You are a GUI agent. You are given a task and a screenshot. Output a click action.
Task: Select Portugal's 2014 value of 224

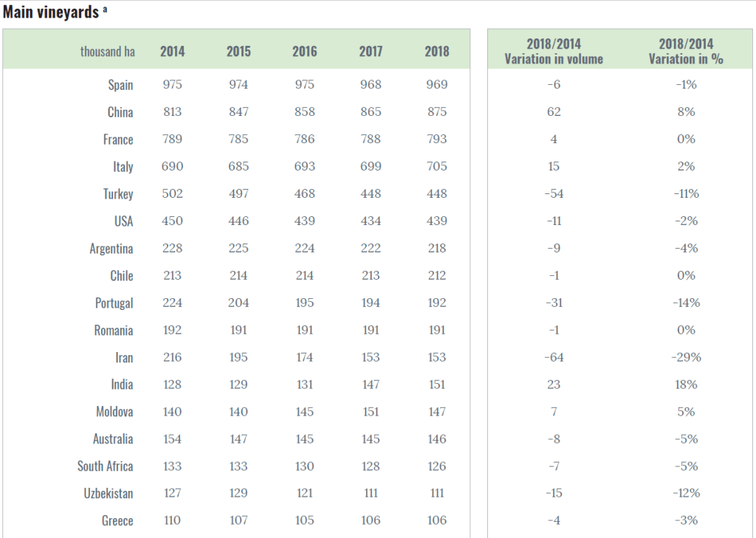coord(173,303)
